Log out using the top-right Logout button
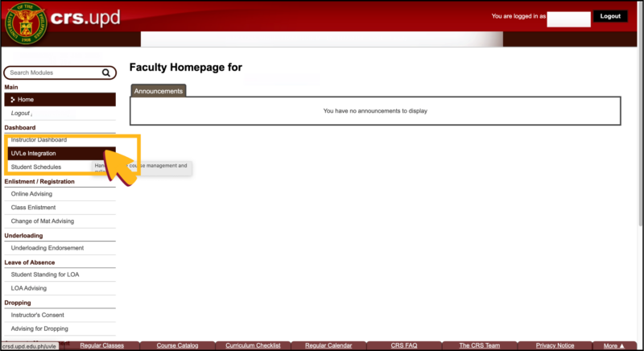 (x=610, y=16)
